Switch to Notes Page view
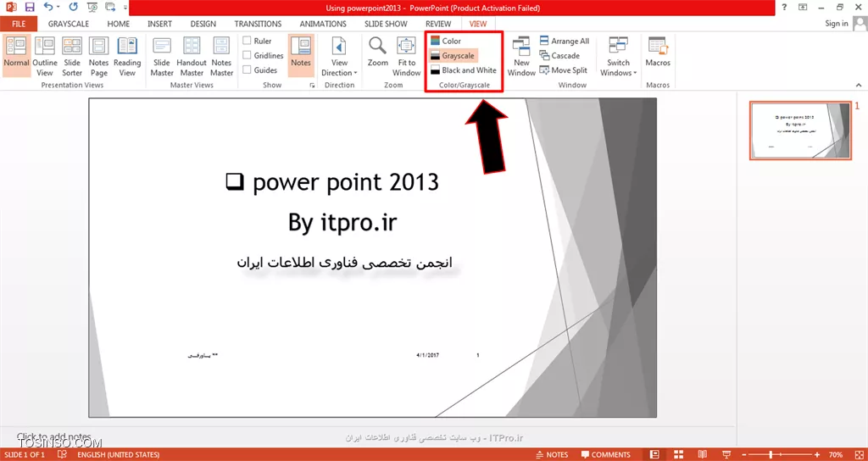Image resolution: width=868 pixels, height=461 pixels. [x=99, y=56]
